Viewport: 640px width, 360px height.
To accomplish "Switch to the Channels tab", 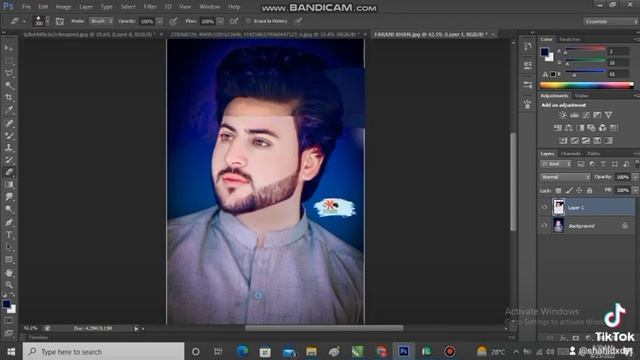I will coord(571,154).
